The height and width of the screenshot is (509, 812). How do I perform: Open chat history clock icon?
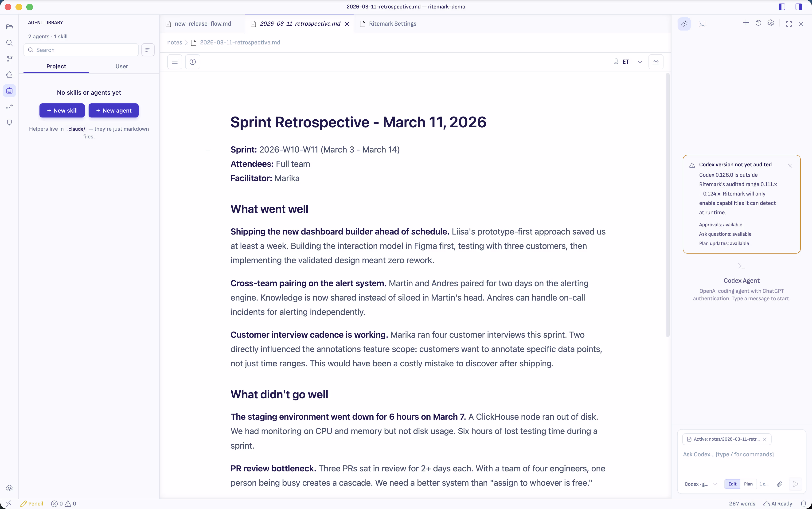[758, 23]
